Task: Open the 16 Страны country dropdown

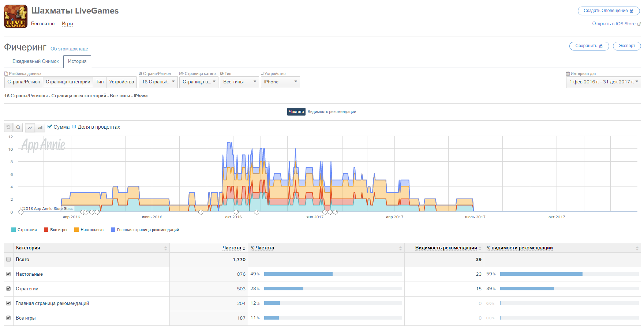Action: tap(158, 82)
